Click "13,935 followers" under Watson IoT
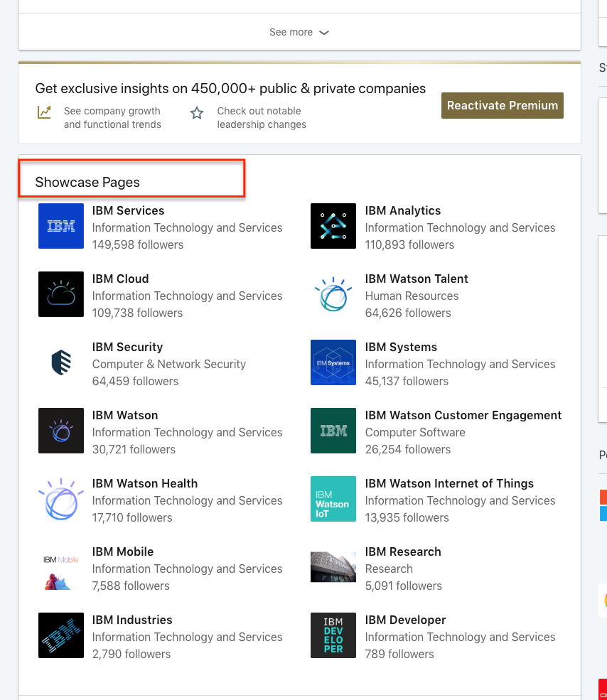The image size is (607, 700). (407, 518)
